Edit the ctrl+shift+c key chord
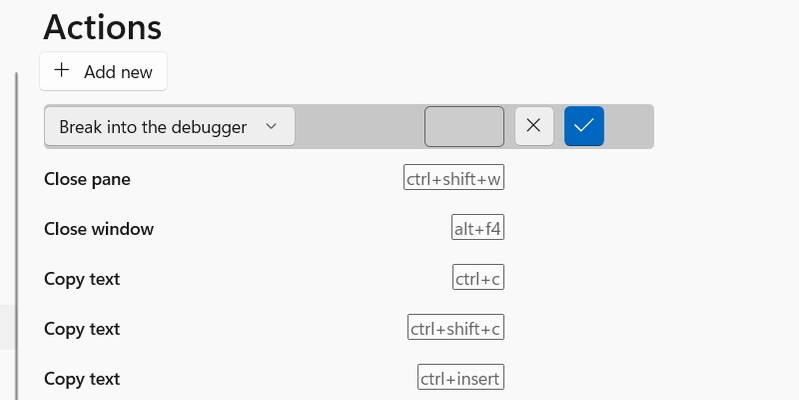 point(455,329)
